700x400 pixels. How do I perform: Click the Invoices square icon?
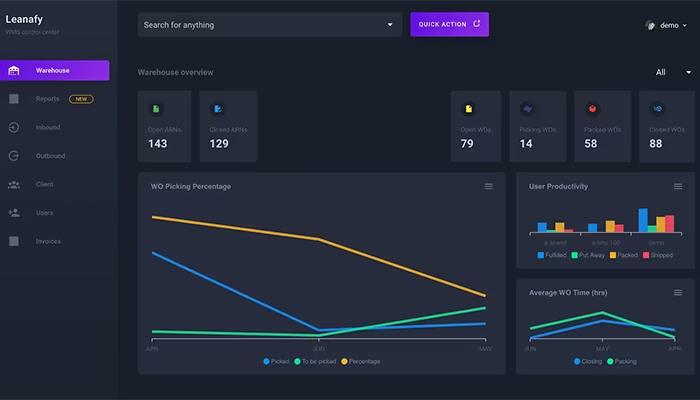pos(14,241)
